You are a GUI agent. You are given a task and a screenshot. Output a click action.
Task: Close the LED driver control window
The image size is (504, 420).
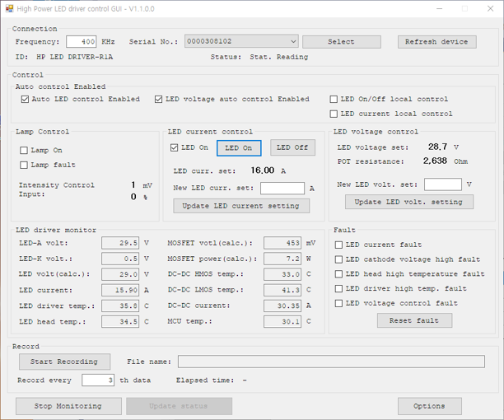tap(490, 9)
